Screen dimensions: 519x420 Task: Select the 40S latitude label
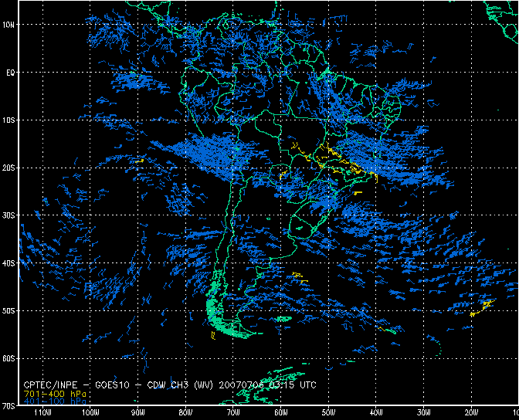[9, 263]
